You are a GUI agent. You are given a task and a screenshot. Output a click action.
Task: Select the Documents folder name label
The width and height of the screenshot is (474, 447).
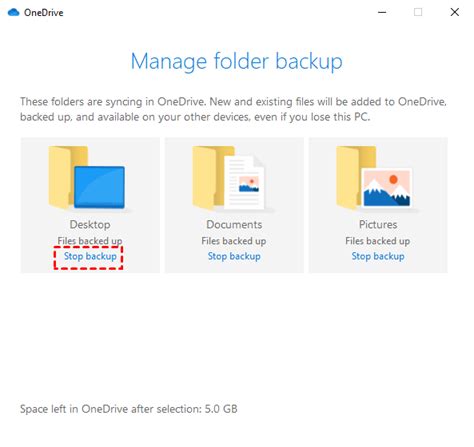pos(234,224)
